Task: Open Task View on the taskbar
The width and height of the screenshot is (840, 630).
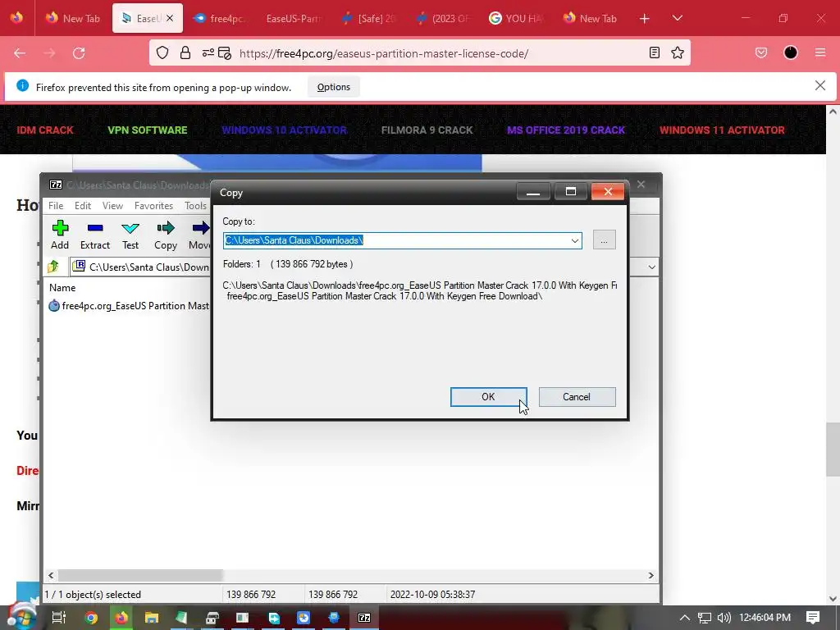Action: pos(59,618)
